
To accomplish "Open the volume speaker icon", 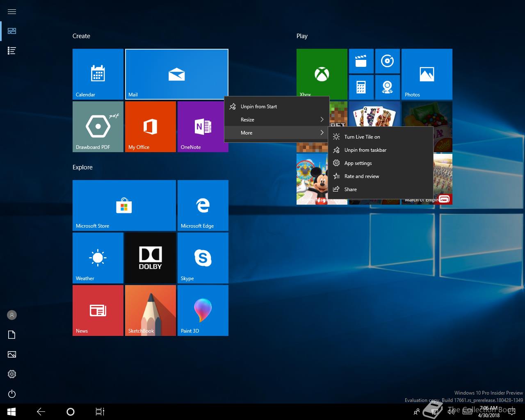I will coord(451,411).
